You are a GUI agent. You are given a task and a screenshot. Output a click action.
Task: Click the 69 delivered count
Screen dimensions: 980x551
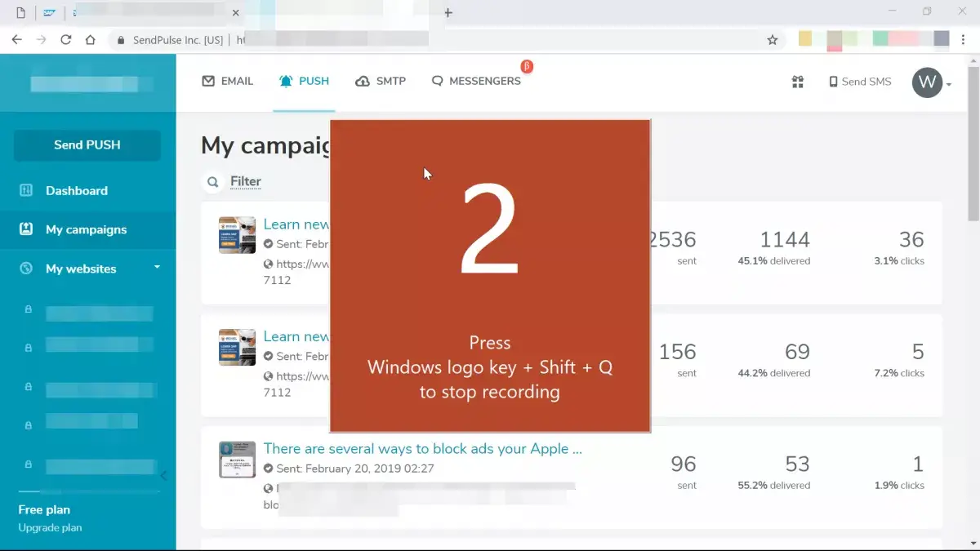click(797, 352)
